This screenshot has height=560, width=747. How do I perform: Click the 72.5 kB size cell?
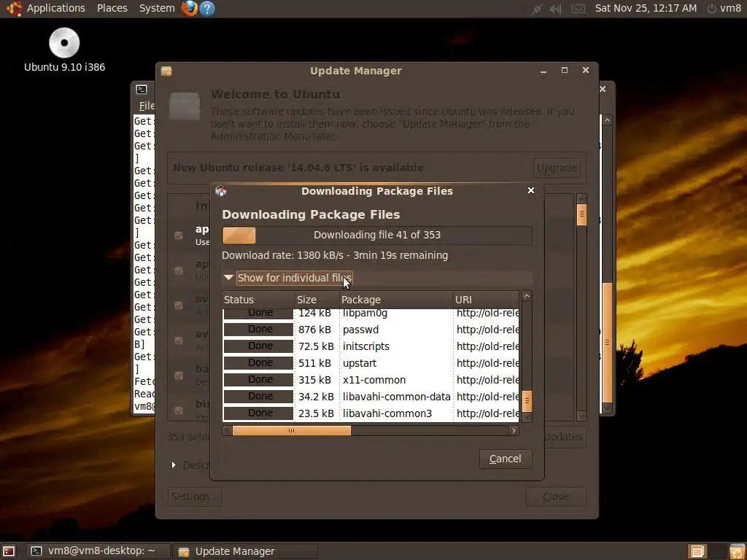point(317,346)
